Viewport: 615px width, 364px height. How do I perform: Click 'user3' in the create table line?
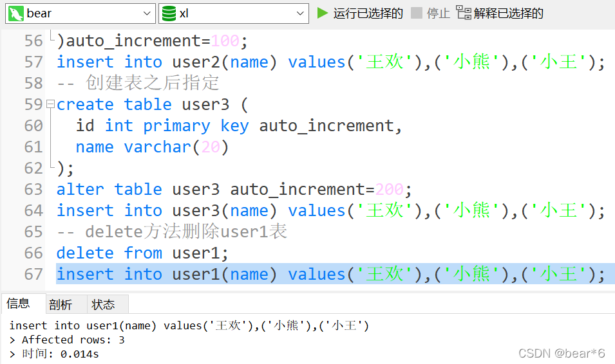205,105
